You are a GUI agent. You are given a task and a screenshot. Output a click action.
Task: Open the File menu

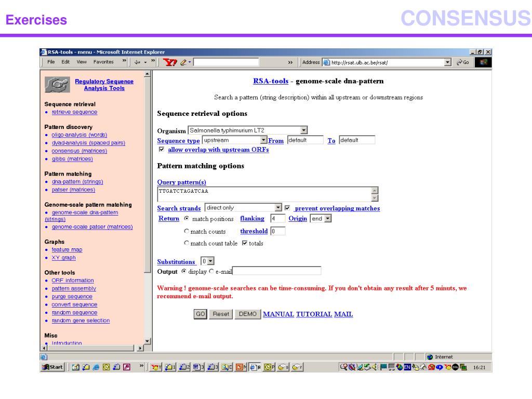point(51,62)
